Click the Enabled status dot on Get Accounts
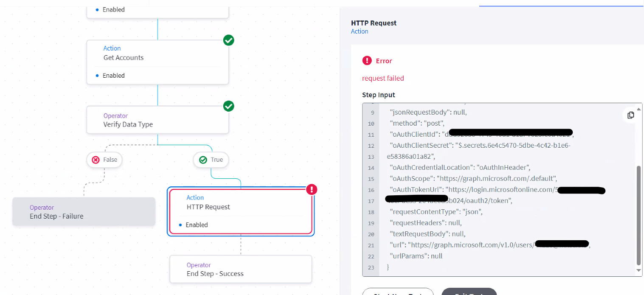 (x=97, y=76)
